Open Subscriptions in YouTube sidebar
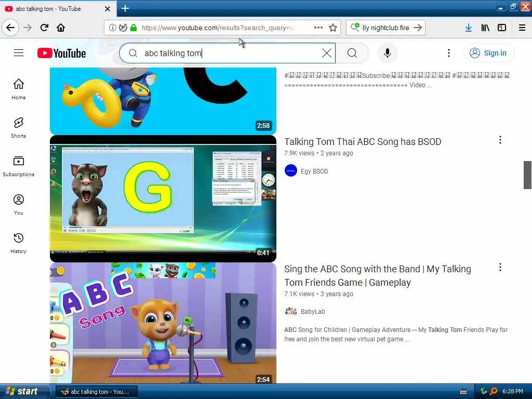 18,166
